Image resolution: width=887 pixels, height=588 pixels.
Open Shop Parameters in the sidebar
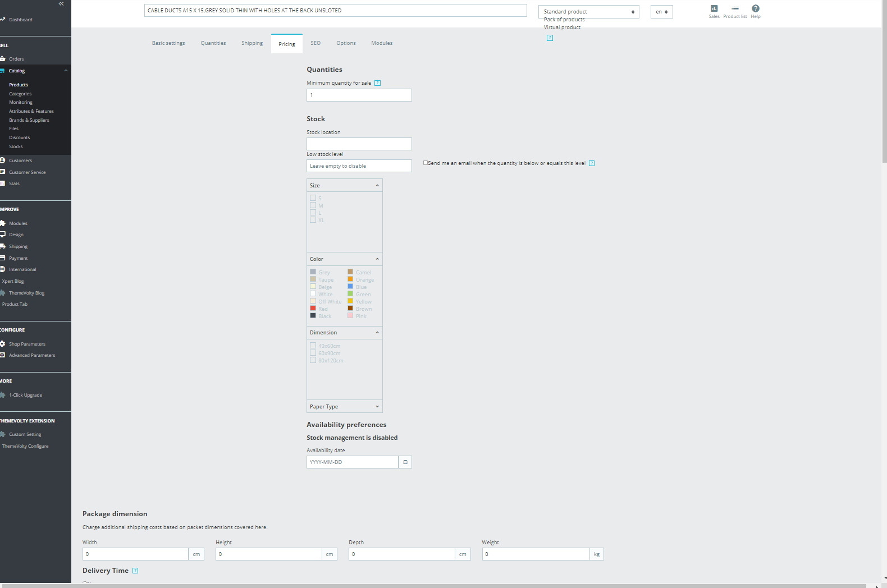pos(27,344)
